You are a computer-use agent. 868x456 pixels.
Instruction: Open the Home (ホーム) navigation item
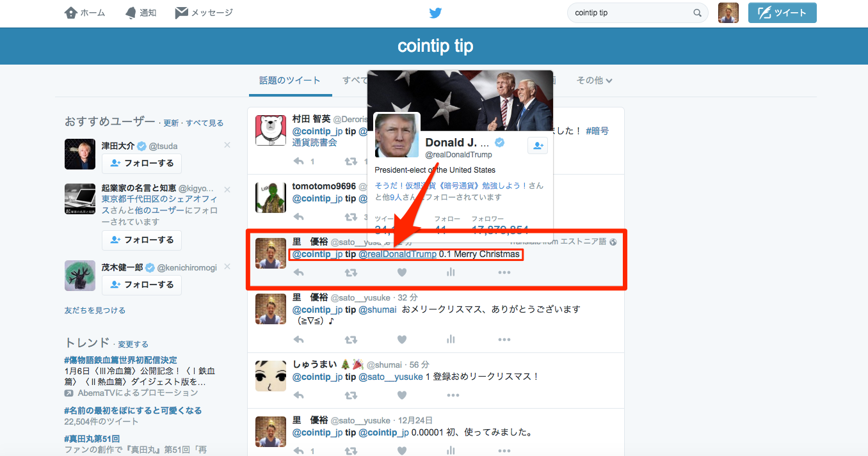(85, 13)
